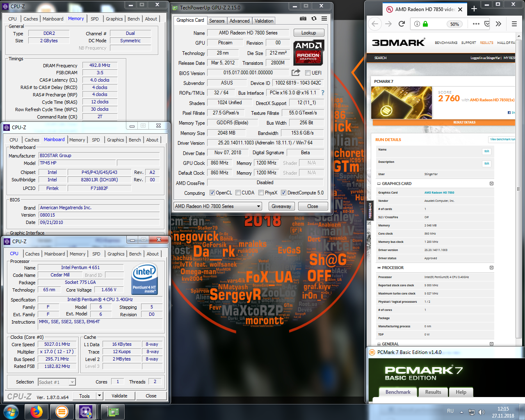
Task: Show hidden tray icons arrow
Action: [x=461, y=412]
